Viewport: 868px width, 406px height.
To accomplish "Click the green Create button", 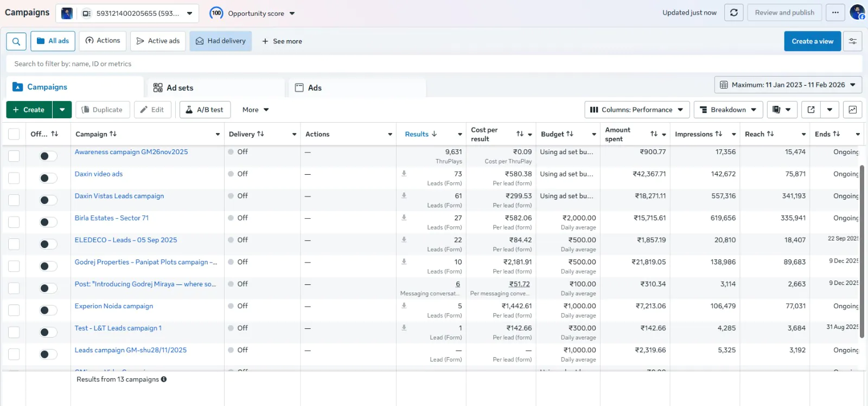I will point(29,110).
